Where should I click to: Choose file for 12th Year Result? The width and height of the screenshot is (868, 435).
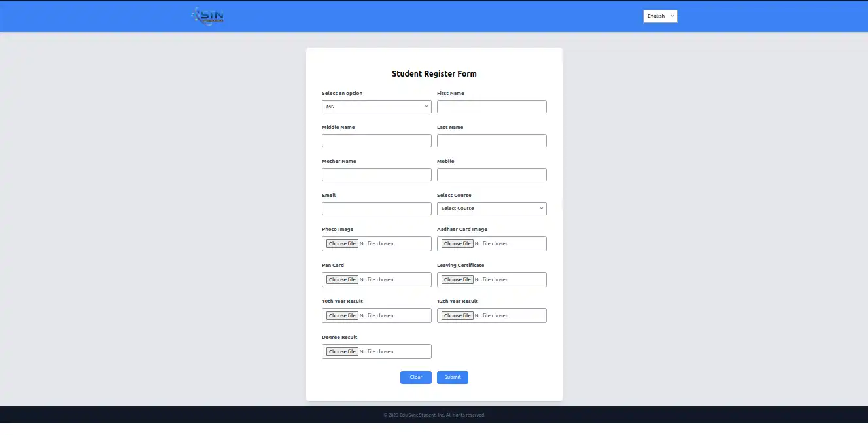pos(457,315)
